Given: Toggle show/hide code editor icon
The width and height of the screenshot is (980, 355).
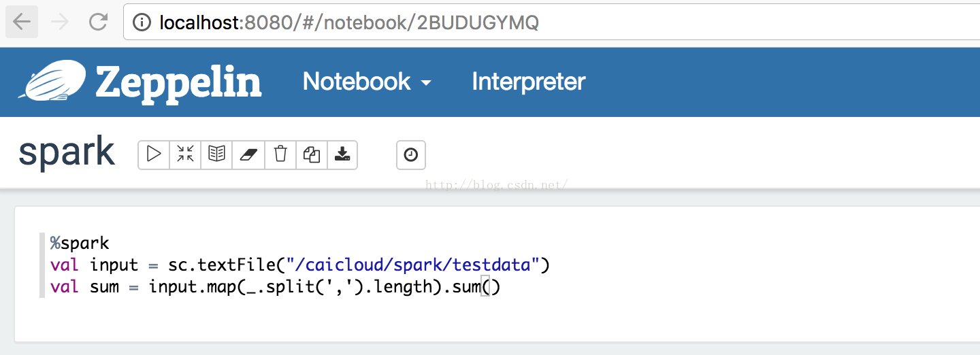Looking at the screenshot, I should coord(185,154).
